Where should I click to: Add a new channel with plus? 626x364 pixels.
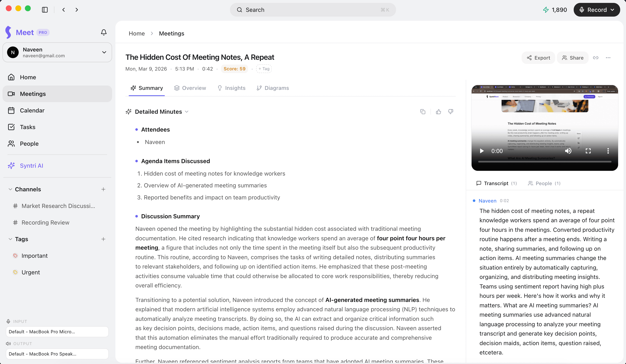coord(103,189)
